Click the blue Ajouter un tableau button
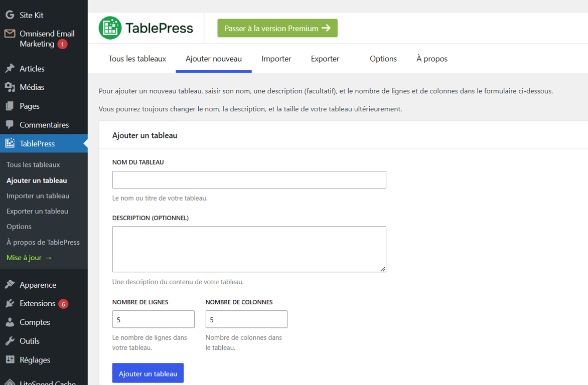Image resolution: width=588 pixels, height=385 pixels. click(148, 373)
